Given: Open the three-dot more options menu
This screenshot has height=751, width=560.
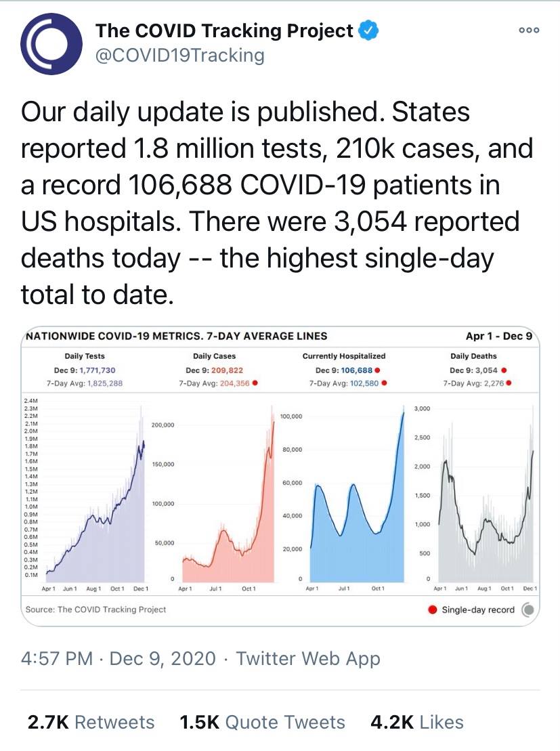Looking at the screenshot, I should (x=528, y=30).
